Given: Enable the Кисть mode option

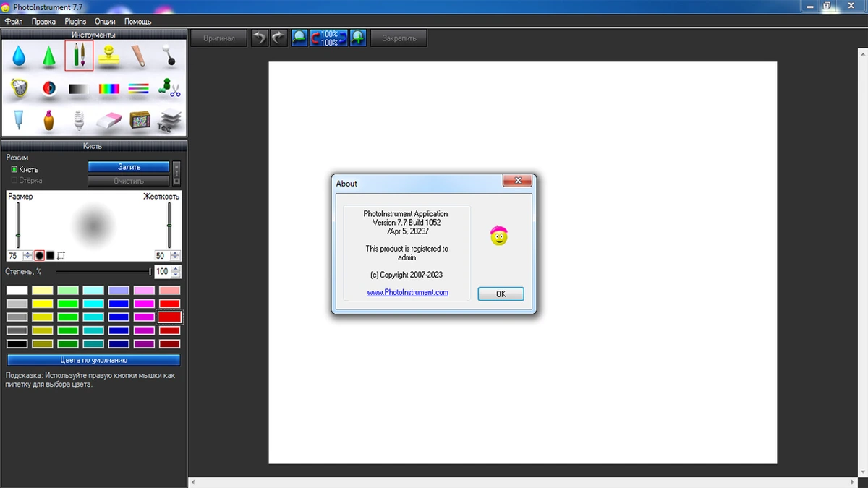Looking at the screenshot, I should 25,169.
